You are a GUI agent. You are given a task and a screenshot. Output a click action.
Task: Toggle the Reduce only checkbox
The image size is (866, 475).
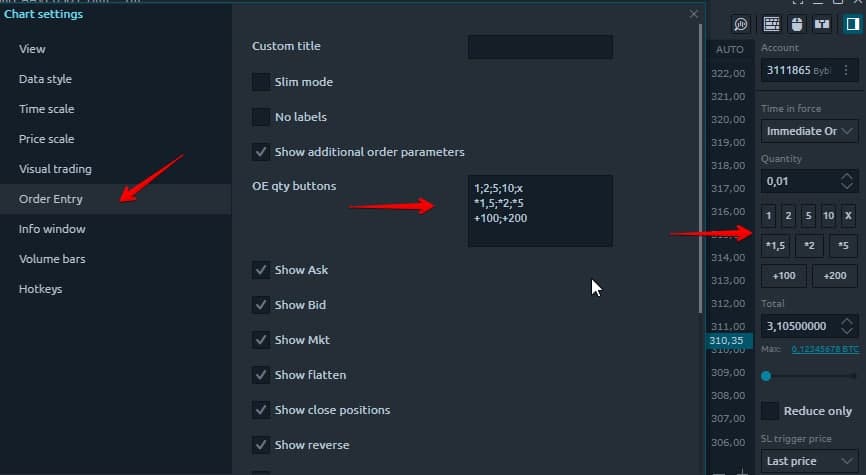coord(769,411)
